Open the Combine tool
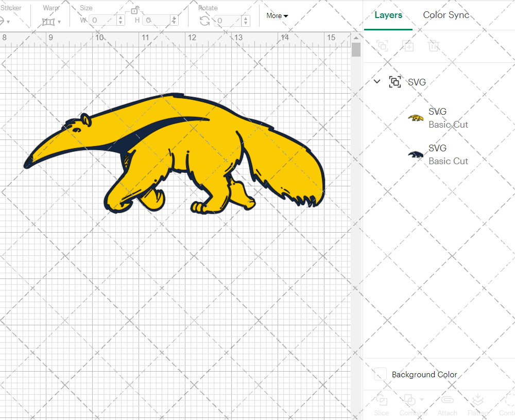Screen dimensions: 515x420 412,405
